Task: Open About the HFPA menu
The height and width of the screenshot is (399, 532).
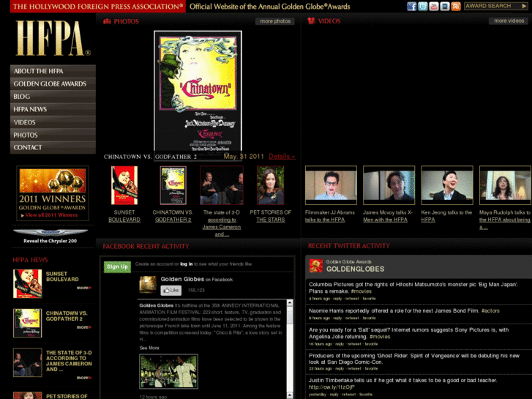Action: [x=53, y=71]
